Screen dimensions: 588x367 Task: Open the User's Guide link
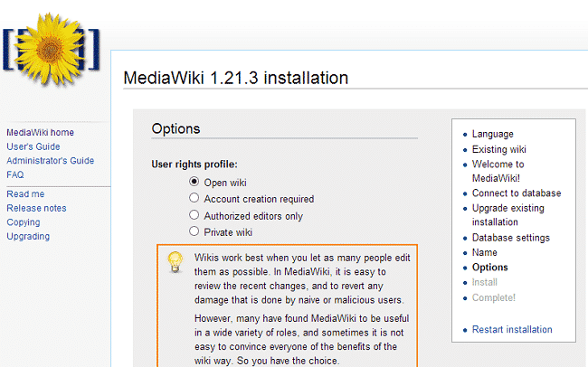(x=33, y=146)
